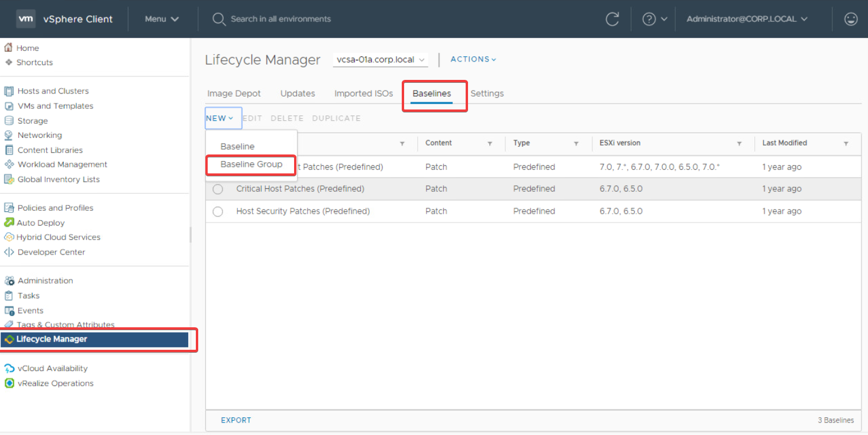Click the VMware vm logo icon
The height and width of the screenshot is (435, 868).
coord(25,19)
